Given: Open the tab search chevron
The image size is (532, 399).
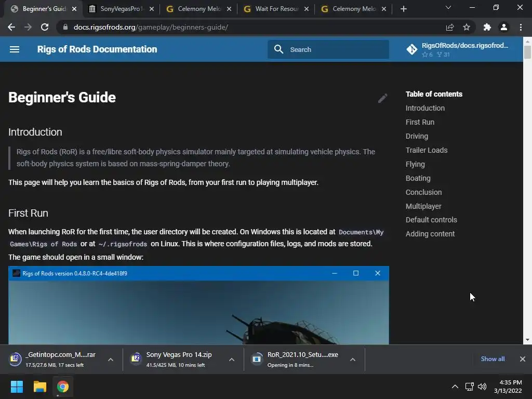Looking at the screenshot, I should (448, 7).
